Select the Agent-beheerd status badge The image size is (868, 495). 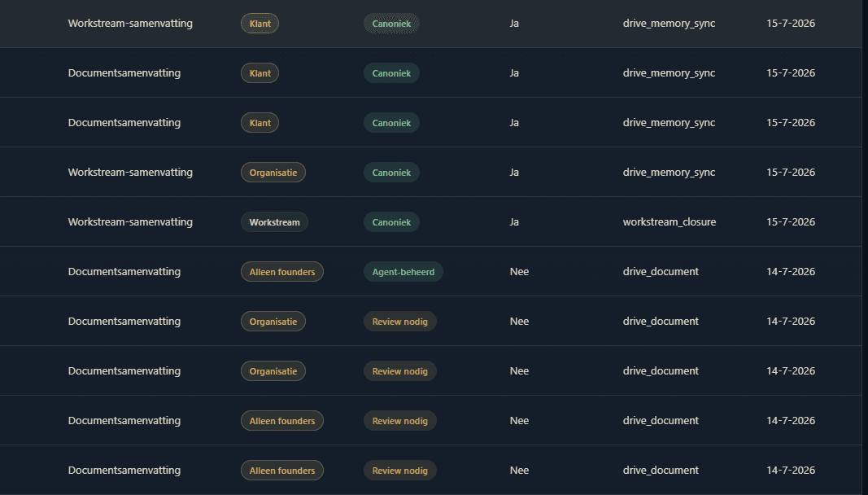coord(403,272)
